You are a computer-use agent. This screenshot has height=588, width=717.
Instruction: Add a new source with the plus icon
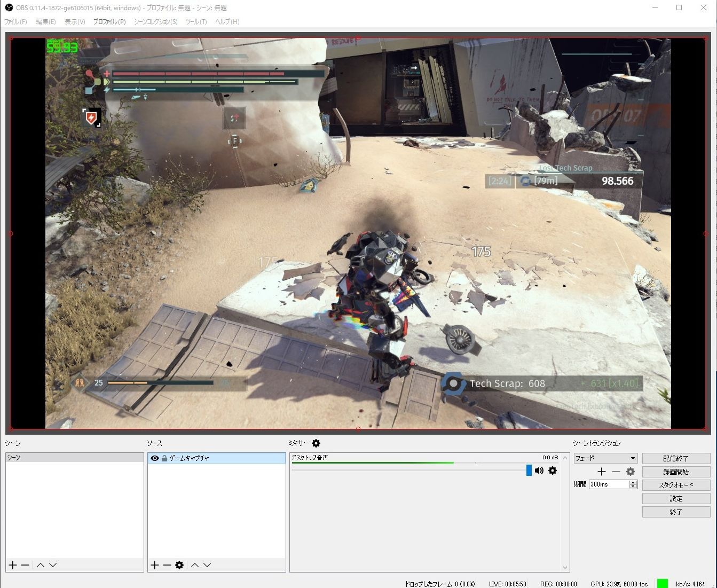155,565
